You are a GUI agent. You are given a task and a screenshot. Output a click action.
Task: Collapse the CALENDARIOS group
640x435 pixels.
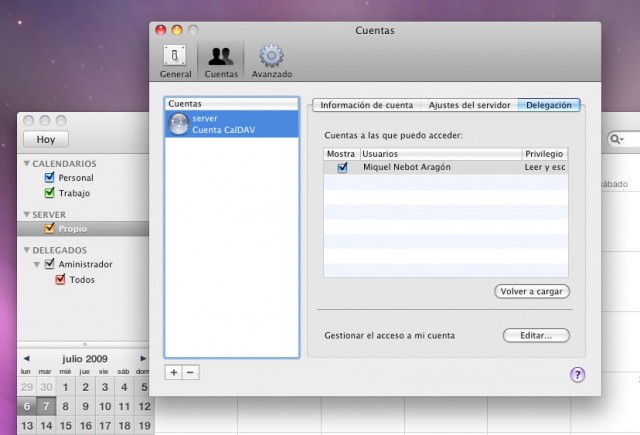(27, 164)
